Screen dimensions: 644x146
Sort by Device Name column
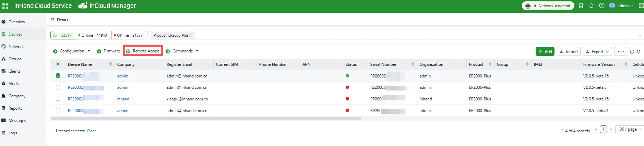coord(110,64)
